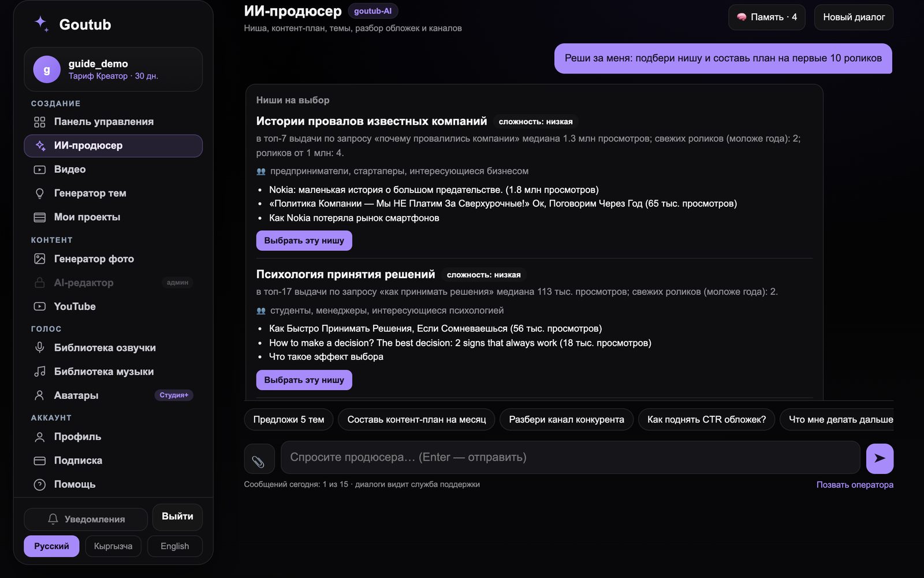Focus the Спросите продюсера message field
This screenshot has width=924, height=578.
pyautogui.click(x=571, y=457)
